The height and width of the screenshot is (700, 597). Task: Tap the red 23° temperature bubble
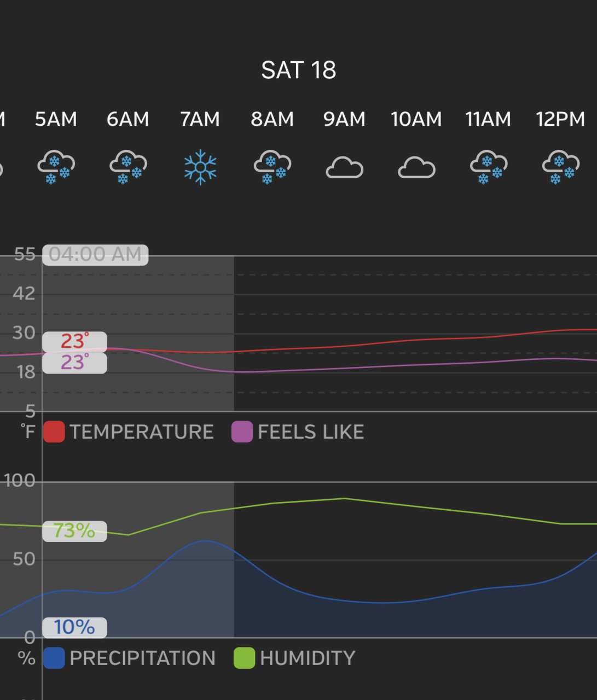74,342
